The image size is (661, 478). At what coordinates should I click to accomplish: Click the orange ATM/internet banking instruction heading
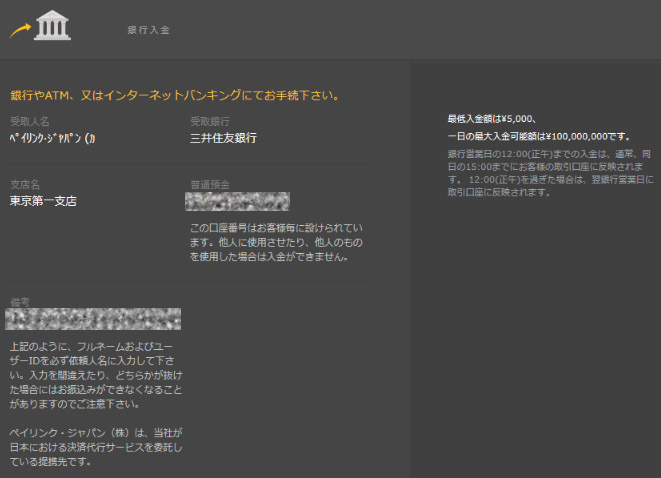(175, 95)
